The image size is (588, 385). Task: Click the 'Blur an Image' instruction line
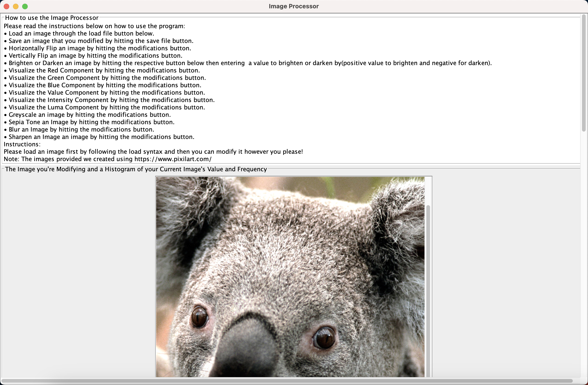(x=79, y=129)
